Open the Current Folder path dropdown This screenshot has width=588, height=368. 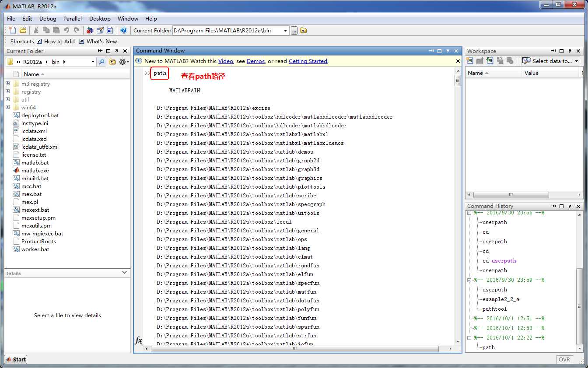tap(285, 30)
